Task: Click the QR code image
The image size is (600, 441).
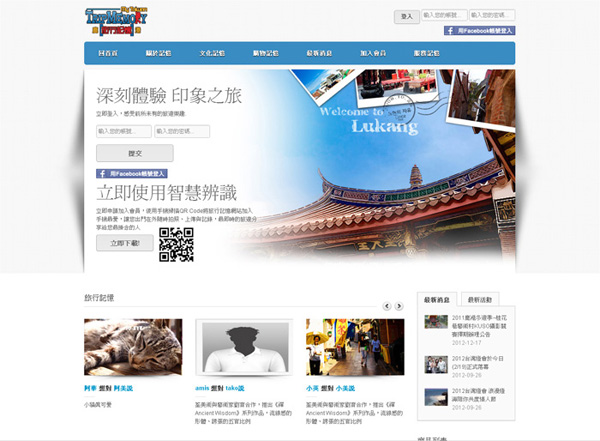Action: [176, 245]
